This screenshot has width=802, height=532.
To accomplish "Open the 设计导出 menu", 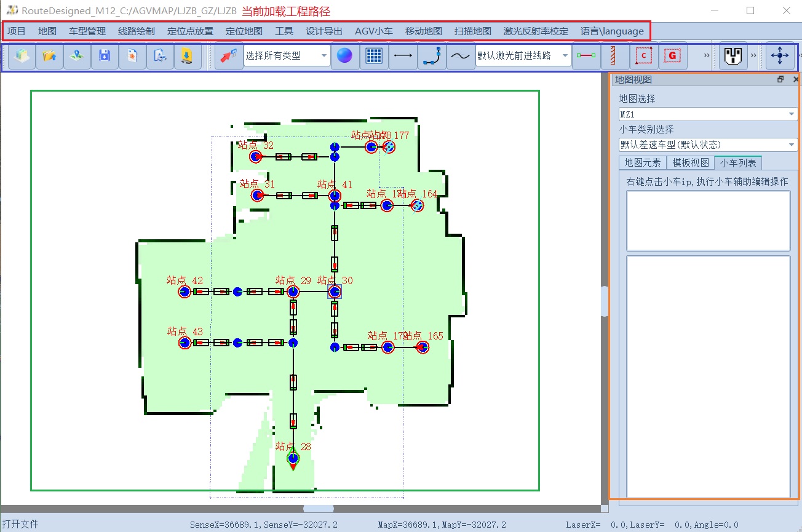I will (324, 31).
